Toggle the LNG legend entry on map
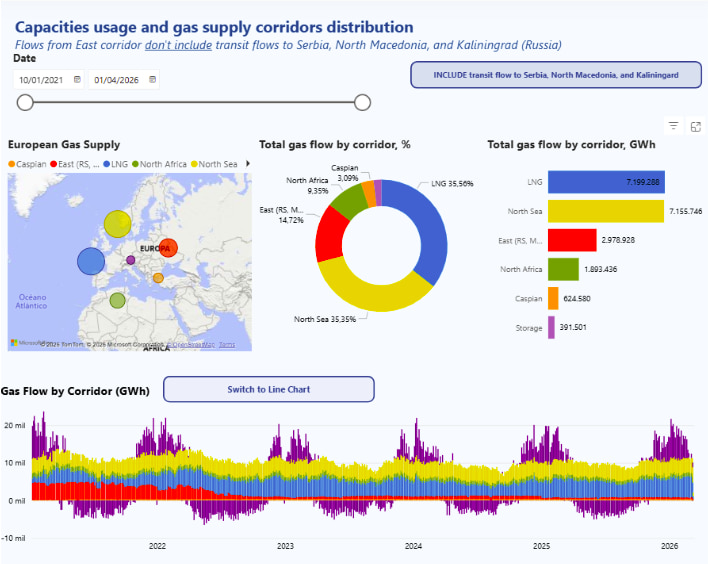 click(117, 163)
